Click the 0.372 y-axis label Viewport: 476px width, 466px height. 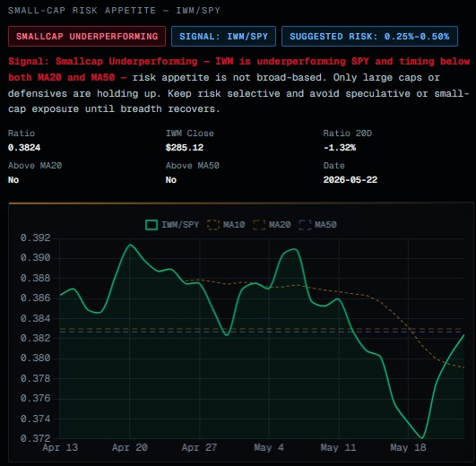(x=35, y=438)
